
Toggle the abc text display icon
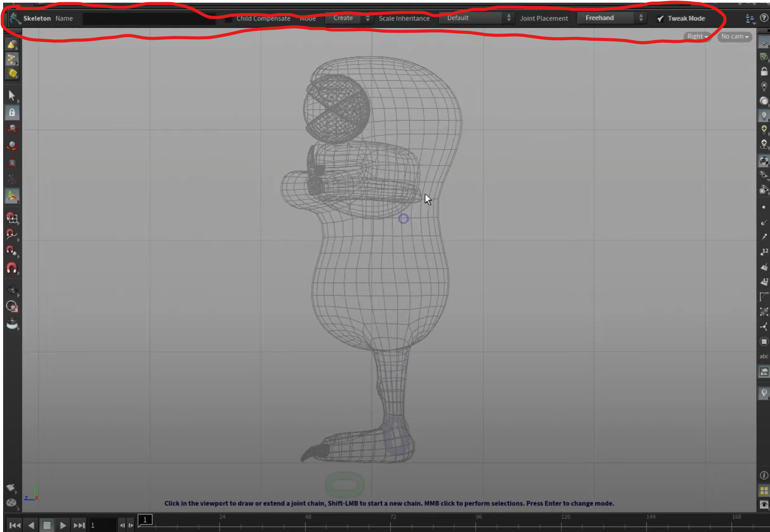[764, 356]
